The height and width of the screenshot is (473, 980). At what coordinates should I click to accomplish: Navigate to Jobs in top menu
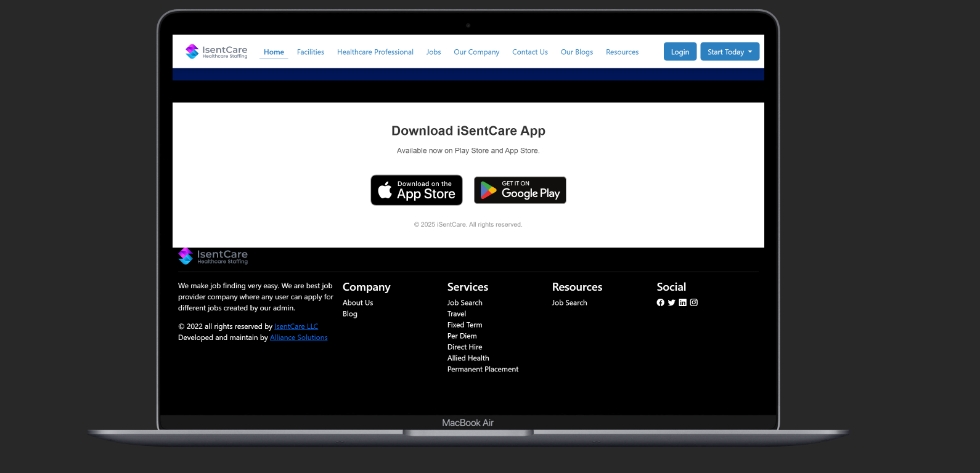tap(434, 52)
